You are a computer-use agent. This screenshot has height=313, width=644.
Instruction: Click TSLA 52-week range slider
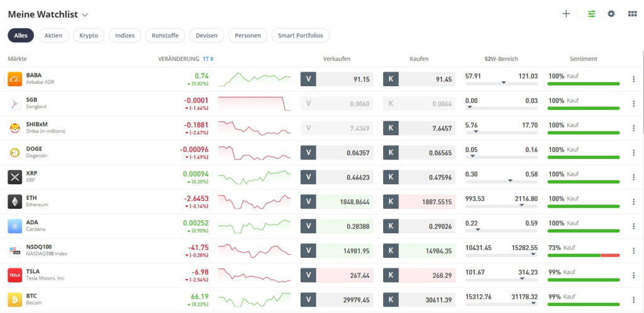pyautogui.click(x=501, y=279)
